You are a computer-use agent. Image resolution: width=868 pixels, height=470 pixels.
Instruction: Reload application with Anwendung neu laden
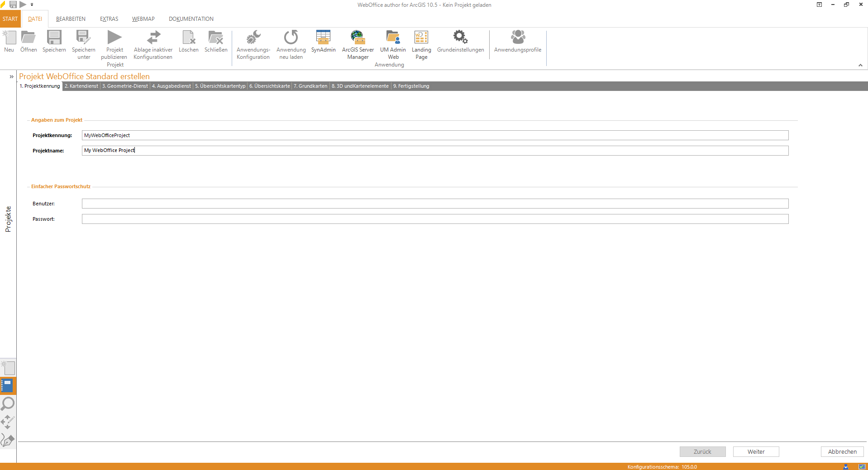point(291,45)
